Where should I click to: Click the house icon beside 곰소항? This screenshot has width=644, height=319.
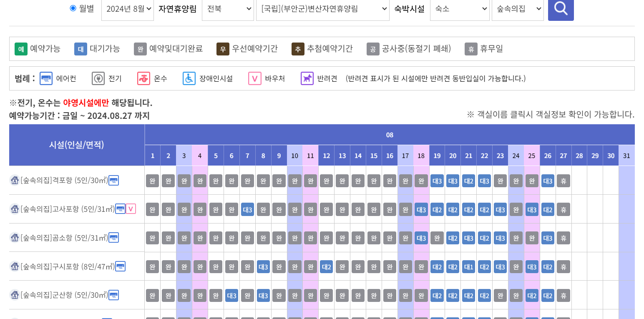(15, 238)
